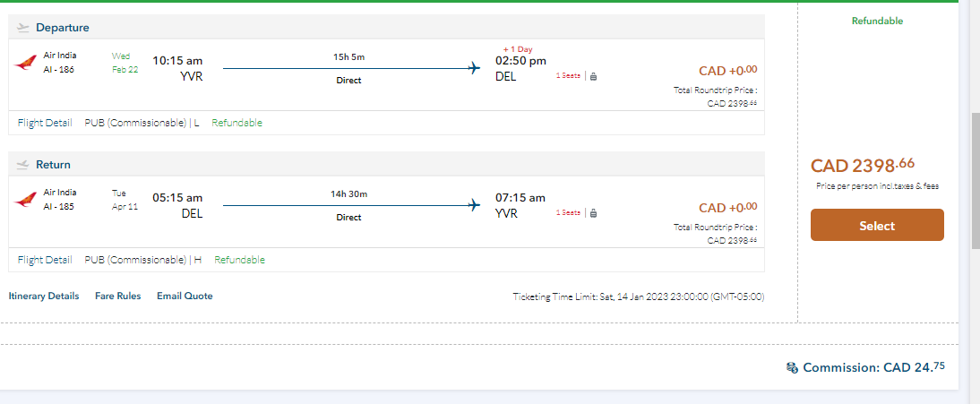Click the route airplane arrow on departure flight
Image resolution: width=980 pixels, height=404 pixels.
click(475, 69)
